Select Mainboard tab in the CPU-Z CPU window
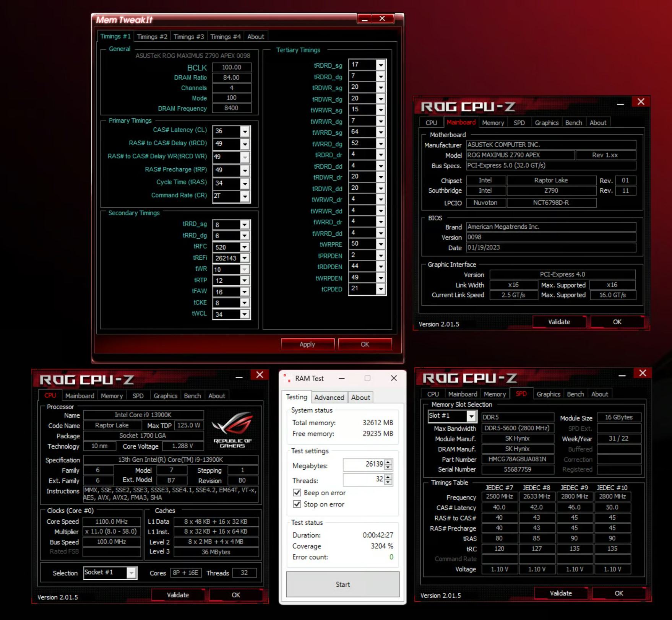The image size is (672, 620). point(80,396)
